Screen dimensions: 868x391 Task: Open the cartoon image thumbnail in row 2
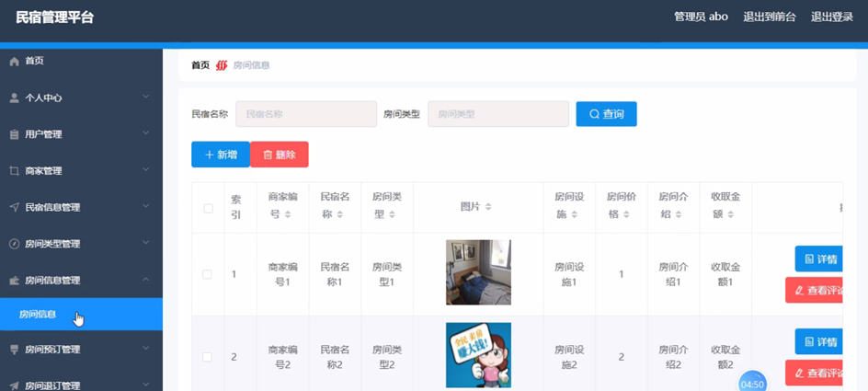[x=478, y=355]
